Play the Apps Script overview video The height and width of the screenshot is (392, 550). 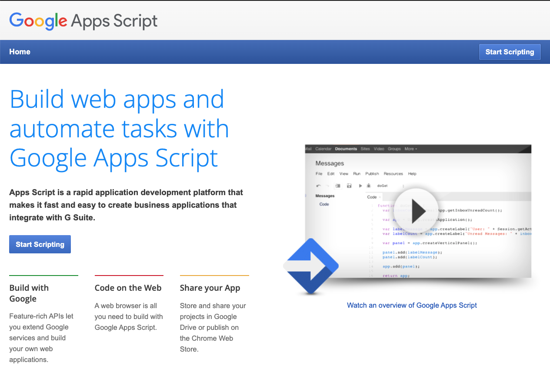pos(416,210)
